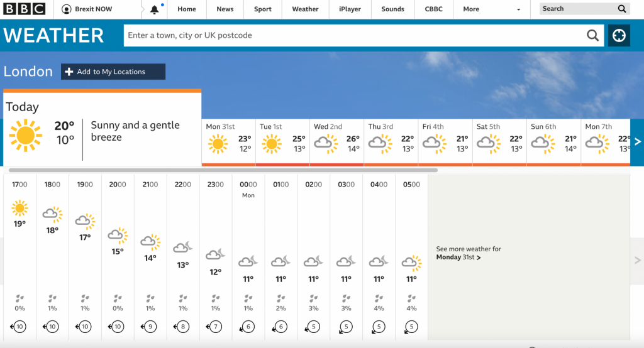
Task: Open the CBBC menu item
Action: click(433, 9)
